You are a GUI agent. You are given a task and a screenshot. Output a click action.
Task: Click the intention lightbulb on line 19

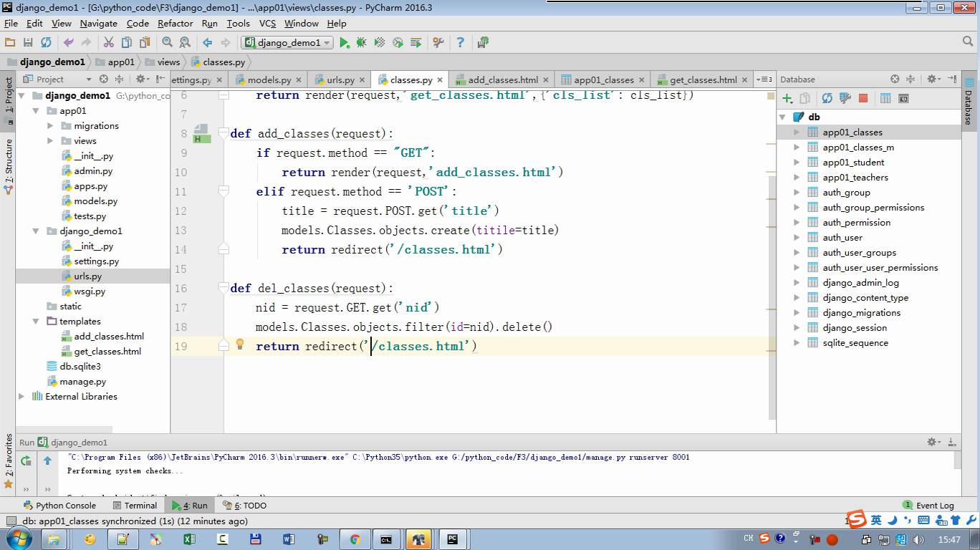[240, 344]
